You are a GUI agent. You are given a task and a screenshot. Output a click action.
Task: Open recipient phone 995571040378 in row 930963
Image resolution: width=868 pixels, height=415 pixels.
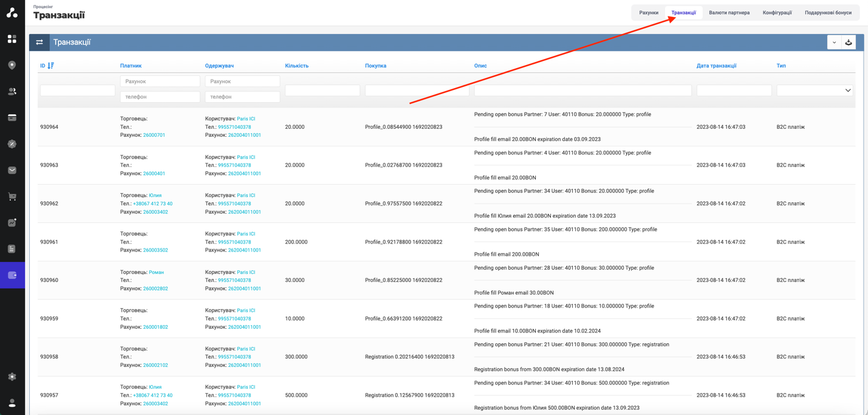coord(234,165)
